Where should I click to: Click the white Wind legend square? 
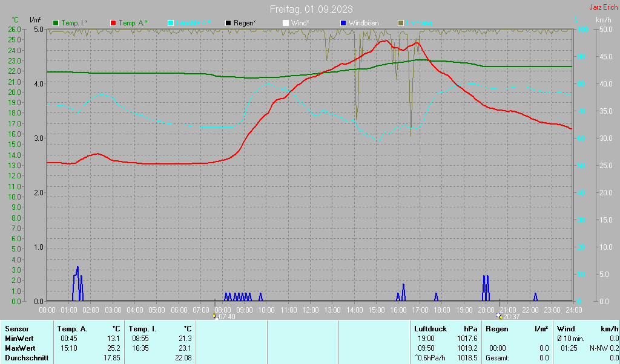pyautogui.click(x=286, y=23)
